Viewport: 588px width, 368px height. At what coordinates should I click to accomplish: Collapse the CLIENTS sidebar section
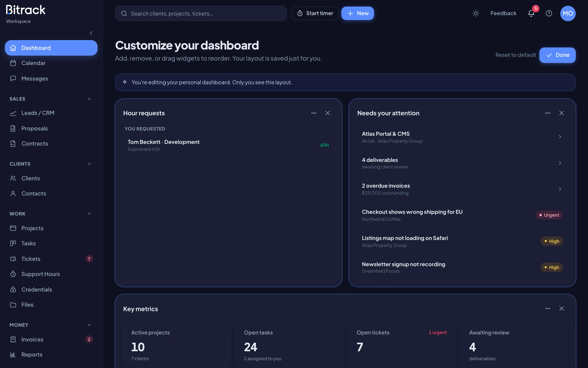tap(89, 164)
